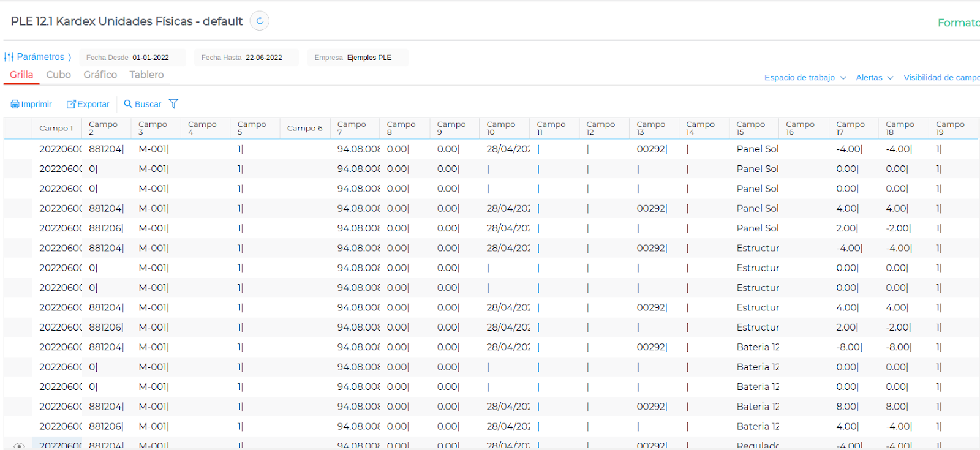Viewport: 980px width, 450px height.
Task: Open the funnel filter icon
Action: [x=173, y=104]
